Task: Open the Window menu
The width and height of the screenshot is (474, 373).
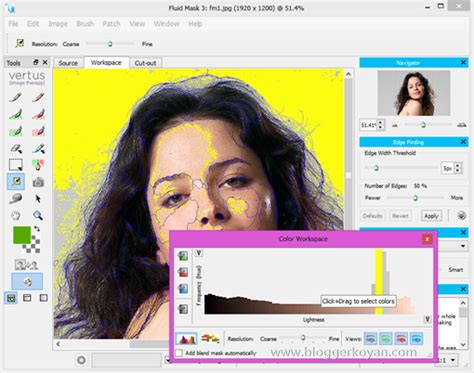Action: 166,24
